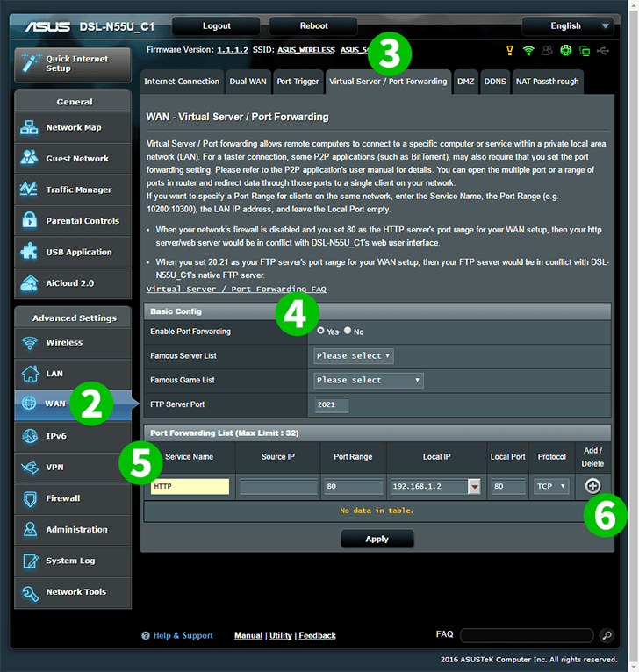639x672 pixels.
Task: Click the USB status icon
Action: click(x=603, y=51)
